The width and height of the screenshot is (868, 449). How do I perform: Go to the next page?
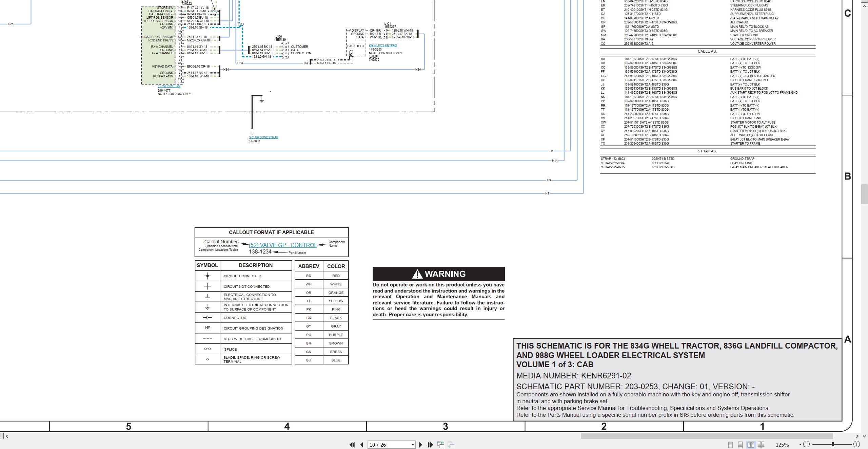tap(421, 445)
